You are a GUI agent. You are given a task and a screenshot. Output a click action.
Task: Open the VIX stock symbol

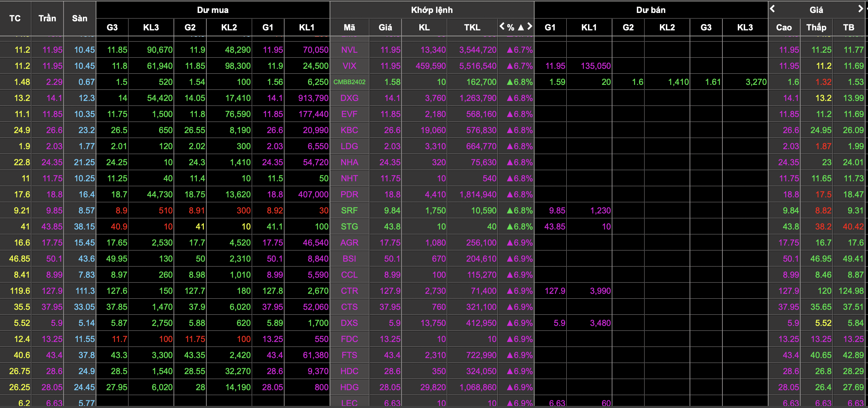(349, 66)
